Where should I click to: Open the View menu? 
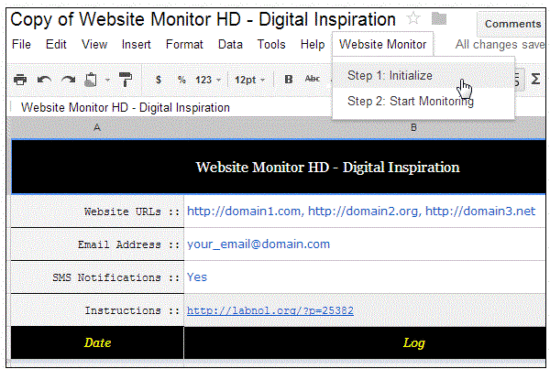pos(94,45)
